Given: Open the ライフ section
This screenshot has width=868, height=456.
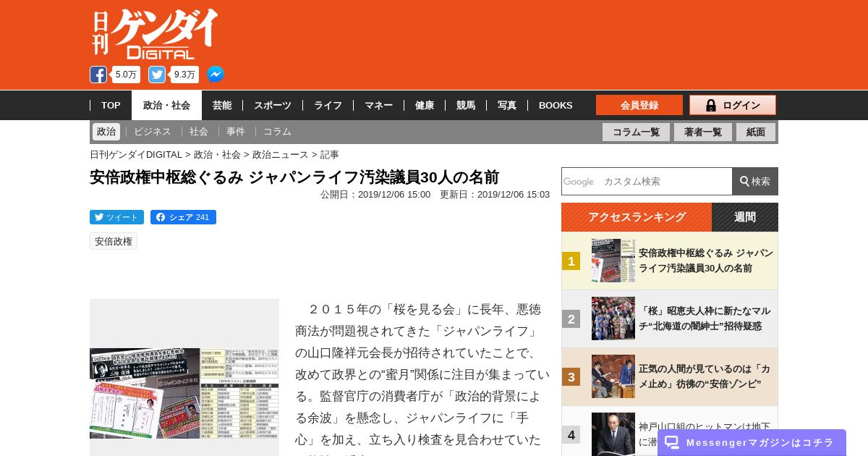Looking at the screenshot, I should (328, 106).
